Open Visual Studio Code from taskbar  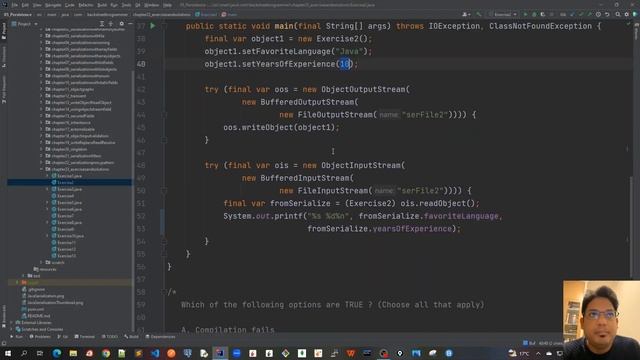(155, 353)
